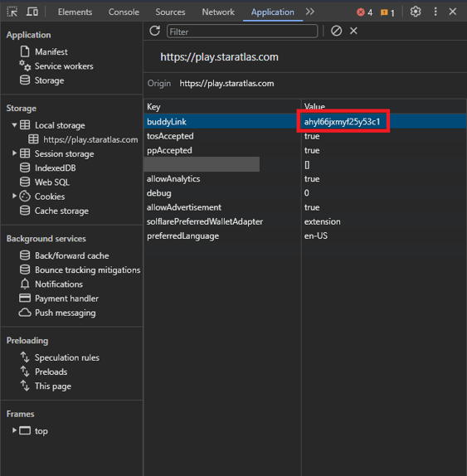Click the red errors count badge
The width and height of the screenshot is (467, 476).
click(365, 12)
